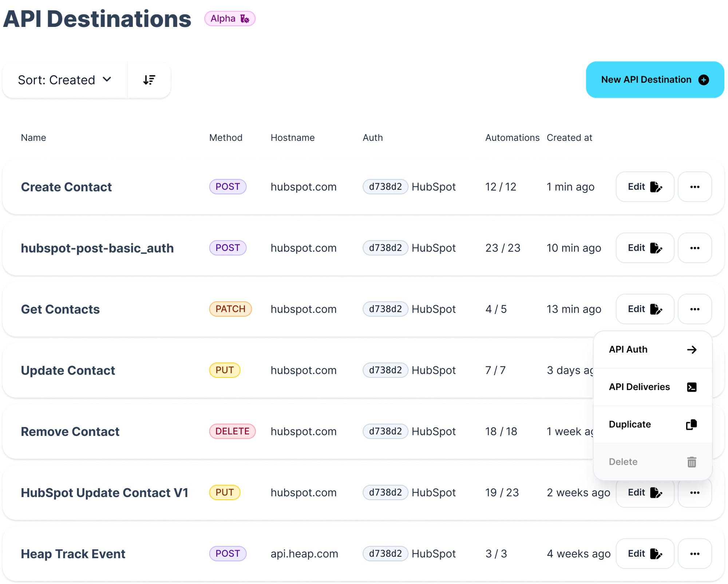The image size is (728, 584).
Task: Choose Duplicate in the context menu
Action: pyautogui.click(x=652, y=424)
